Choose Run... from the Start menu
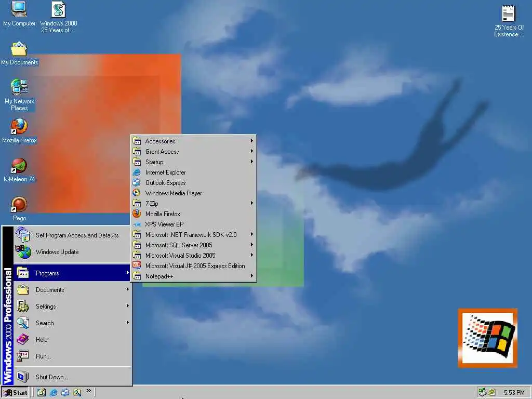The height and width of the screenshot is (399, 532). pyautogui.click(x=72, y=356)
